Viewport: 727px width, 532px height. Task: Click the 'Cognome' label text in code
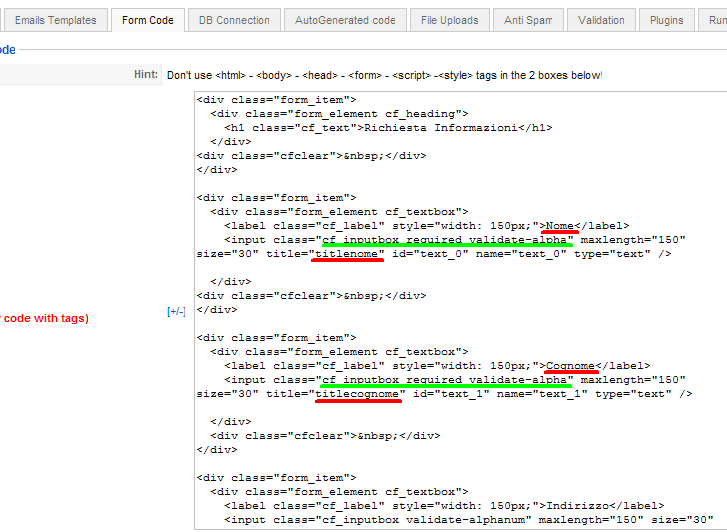[x=570, y=366]
